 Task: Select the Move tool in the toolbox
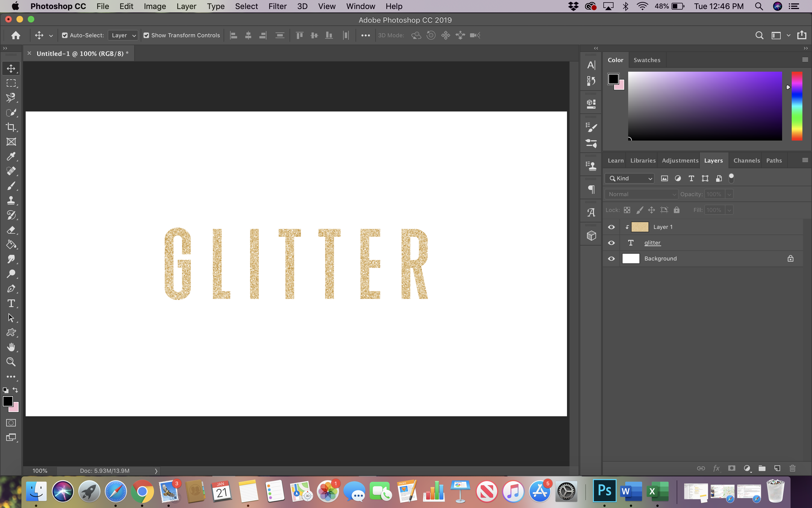pyautogui.click(x=11, y=69)
